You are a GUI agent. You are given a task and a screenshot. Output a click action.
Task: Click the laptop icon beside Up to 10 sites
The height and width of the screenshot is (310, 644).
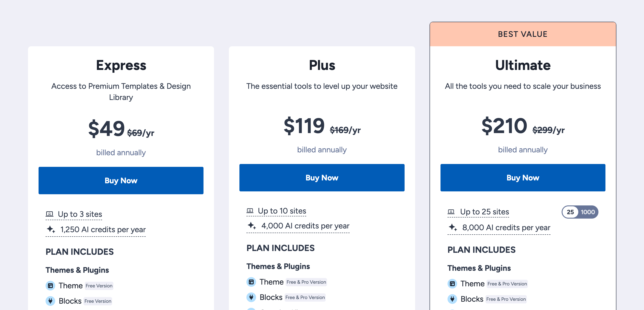pos(250,211)
